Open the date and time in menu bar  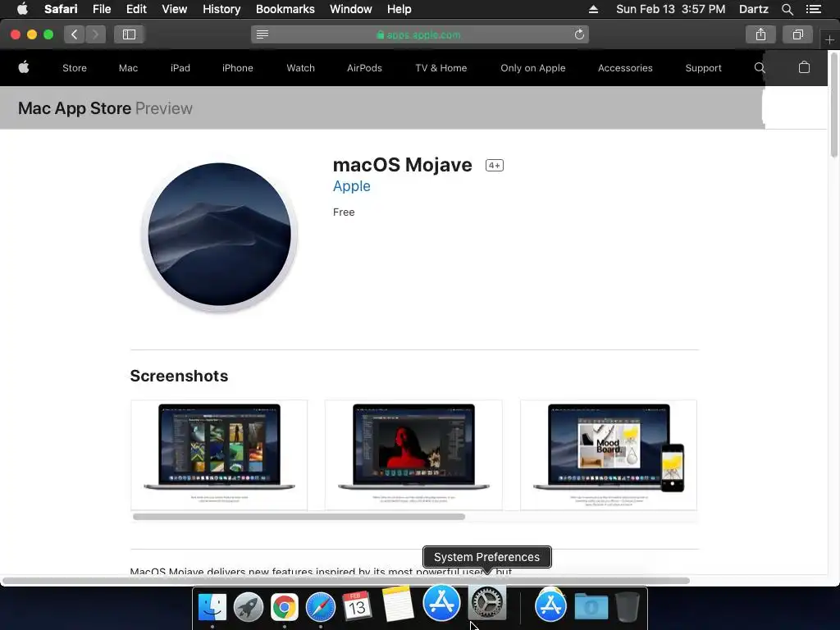point(671,9)
